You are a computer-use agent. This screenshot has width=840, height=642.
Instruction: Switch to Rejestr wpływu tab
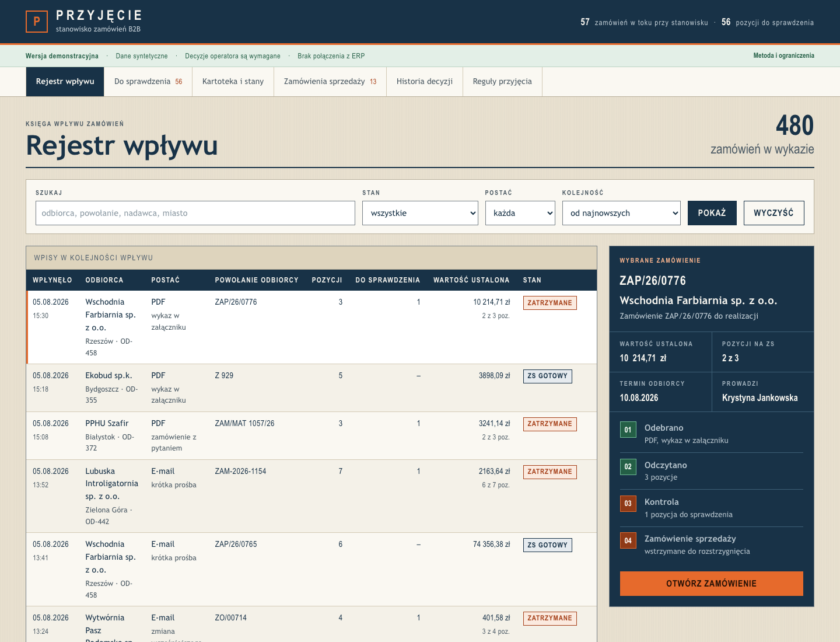point(65,81)
